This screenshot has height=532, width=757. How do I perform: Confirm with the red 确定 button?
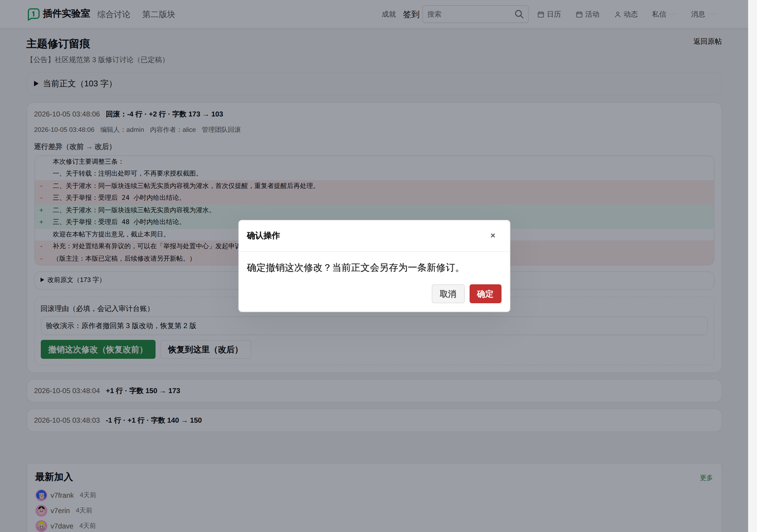coord(485,294)
